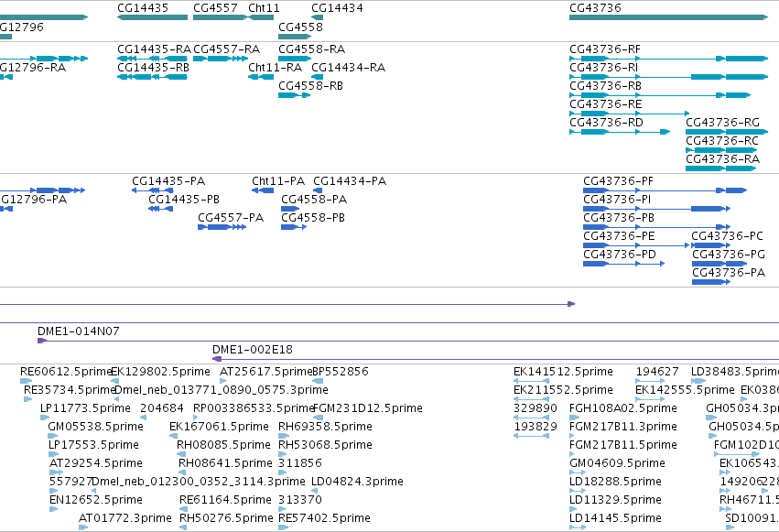Click EST EK129802.5prime
This screenshot has width=779, height=532.
pyautogui.click(x=160, y=372)
